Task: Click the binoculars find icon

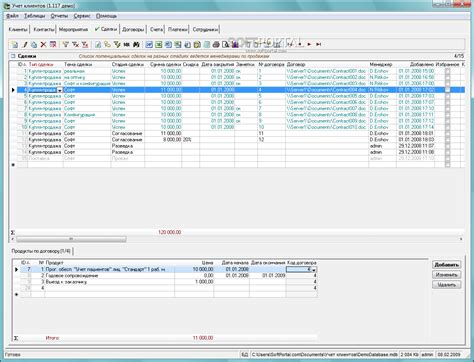Action: pyautogui.click(x=136, y=44)
